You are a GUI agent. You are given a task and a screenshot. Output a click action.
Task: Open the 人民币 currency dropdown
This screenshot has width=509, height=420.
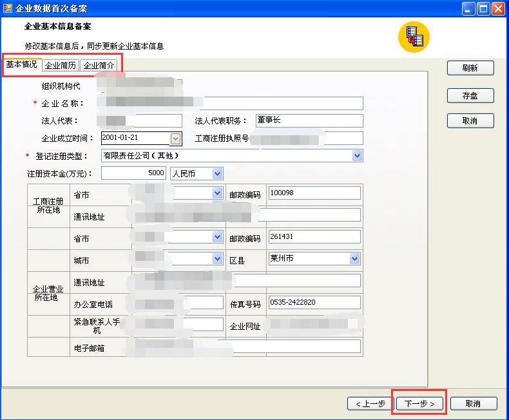217,174
